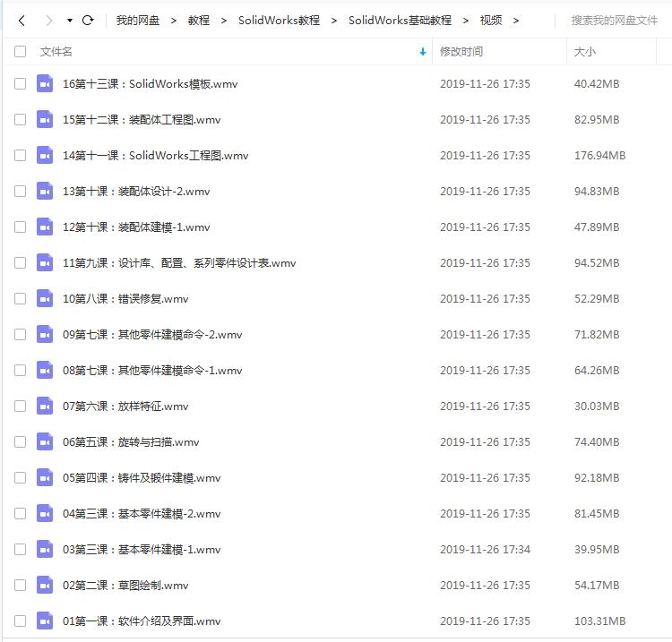This screenshot has height=642, width=672.
Task: Focus the 搜索我的网盘文件 search field
Action: coord(614,20)
